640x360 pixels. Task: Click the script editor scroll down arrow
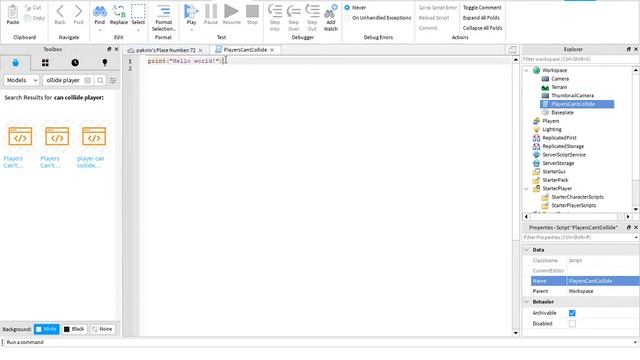516,333
